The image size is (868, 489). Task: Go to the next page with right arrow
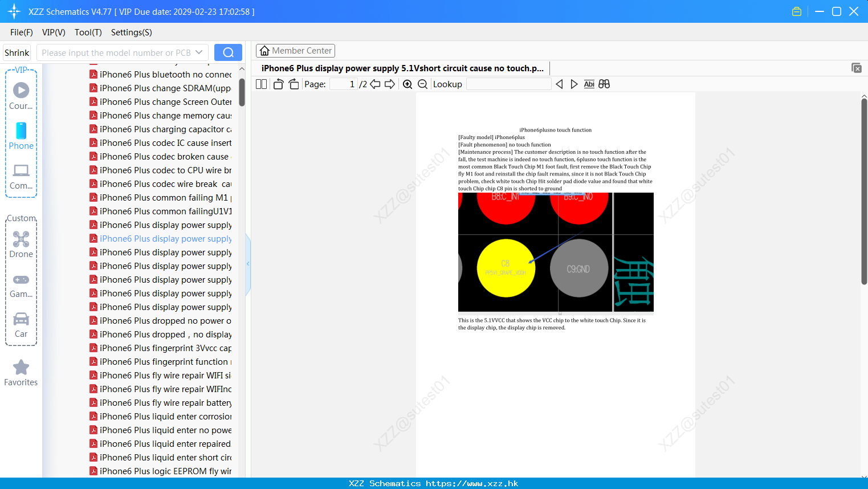pos(390,84)
